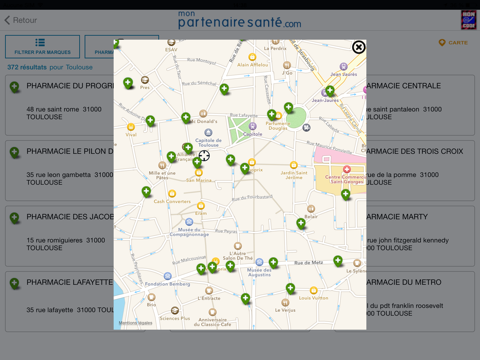Select the green pin left of Cash Converters
The height and width of the screenshot is (360, 480).
pos(146,192)
